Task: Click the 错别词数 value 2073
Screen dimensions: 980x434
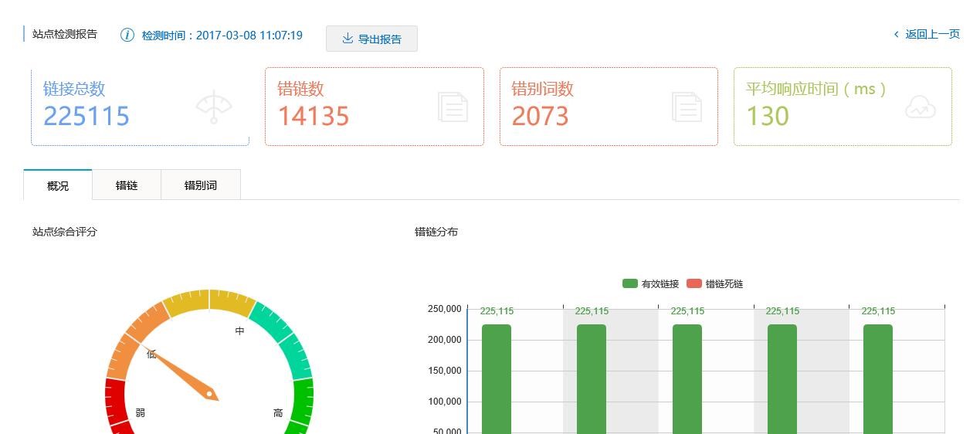Action: (540, 116)
